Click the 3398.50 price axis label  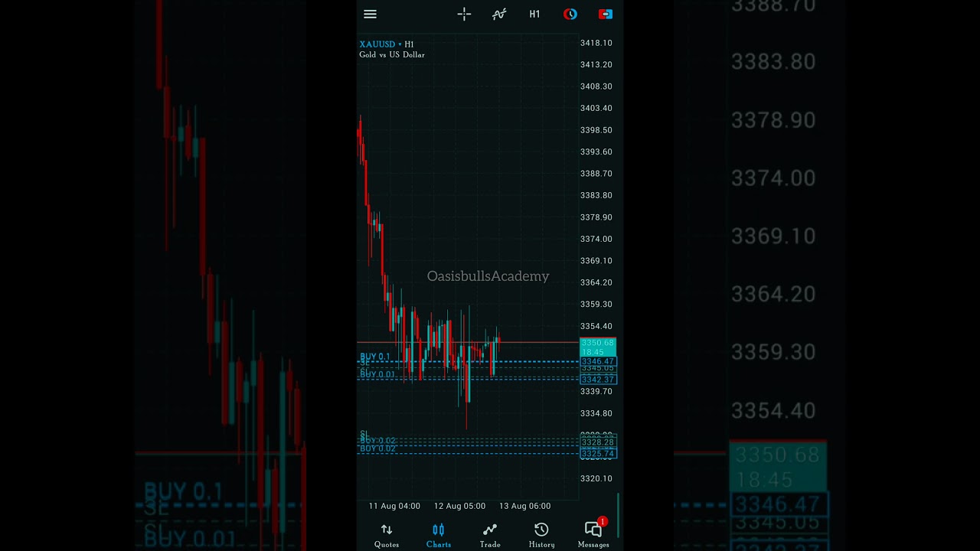coord(596,131)
